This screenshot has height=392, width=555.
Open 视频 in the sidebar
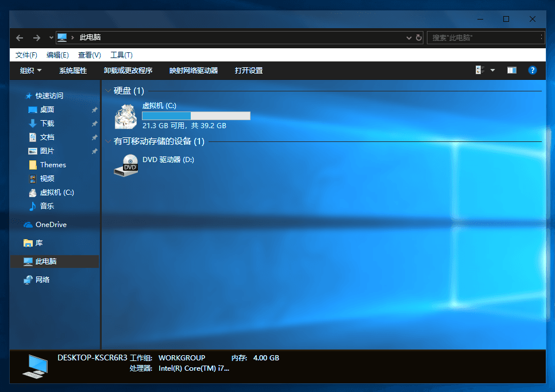(x=47, y=179)
